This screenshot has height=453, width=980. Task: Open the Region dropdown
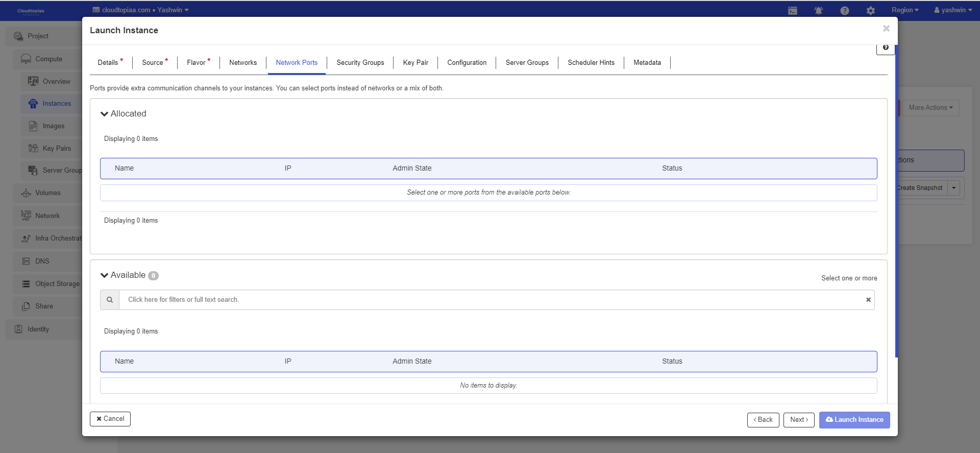tap(904, 10)
